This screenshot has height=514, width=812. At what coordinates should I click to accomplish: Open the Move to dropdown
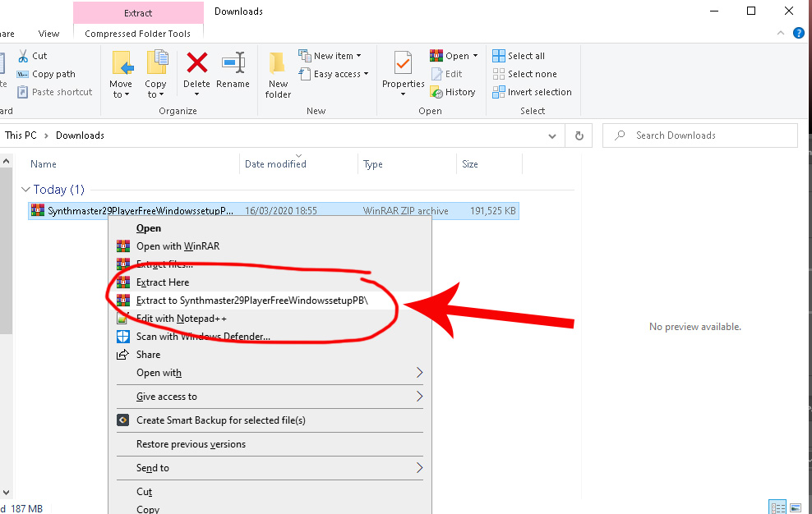click(x=121, y=74)
